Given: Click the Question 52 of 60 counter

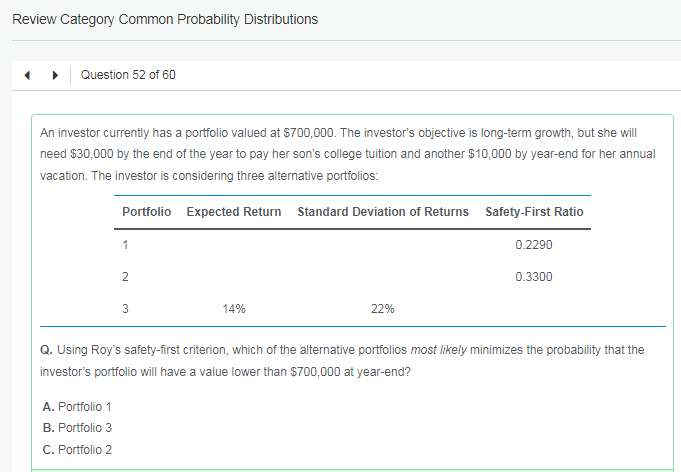Looking at the screenshot, I should coord(128,75).
